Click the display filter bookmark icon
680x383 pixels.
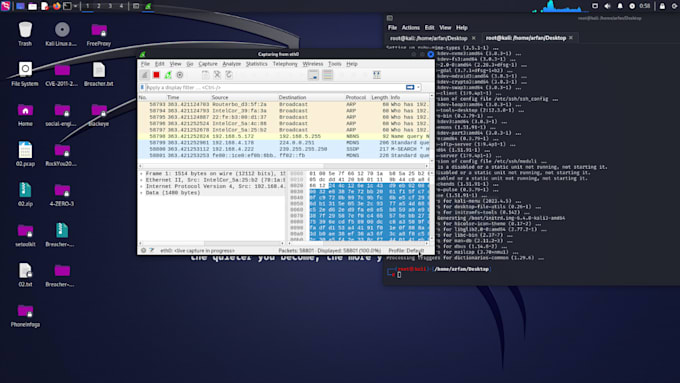pos(142,88)
